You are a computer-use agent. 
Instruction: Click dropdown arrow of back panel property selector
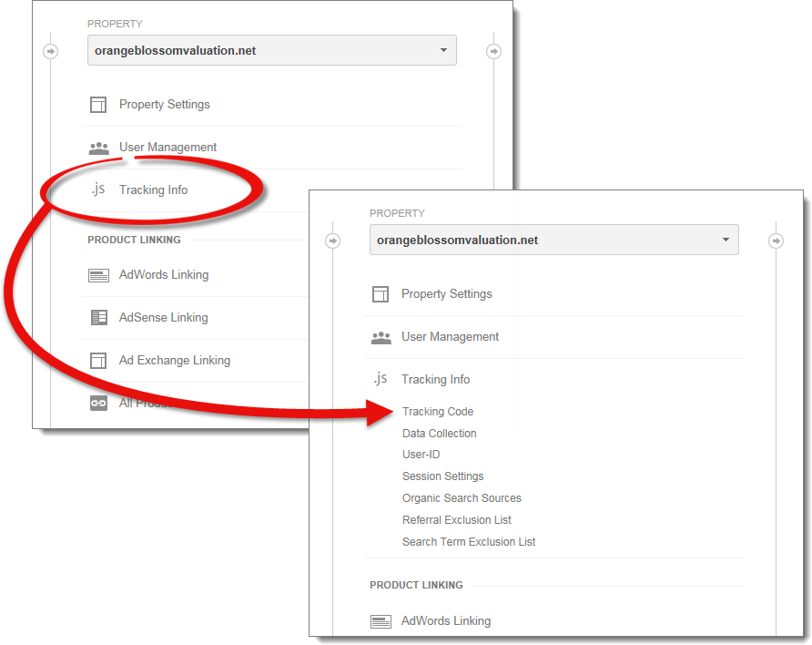coord(444,50)
